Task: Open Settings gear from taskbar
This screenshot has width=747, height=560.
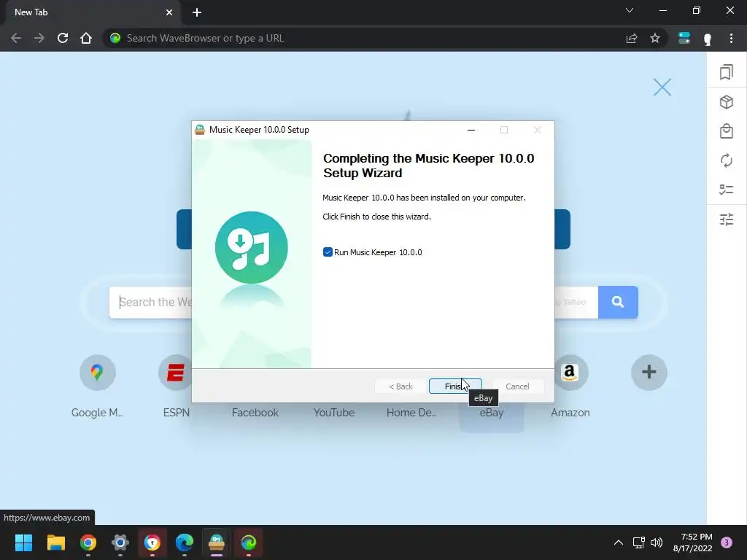Action: pyautogui.click(x=120, y=542)
